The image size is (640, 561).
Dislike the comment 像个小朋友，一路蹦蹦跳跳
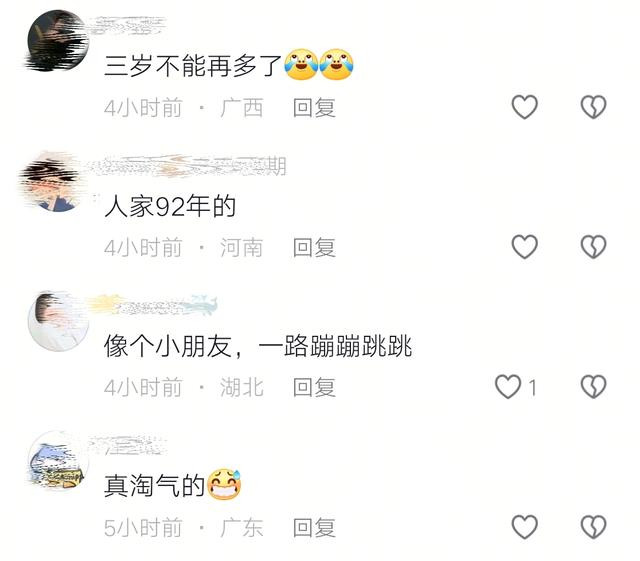[x=593, y=386]
